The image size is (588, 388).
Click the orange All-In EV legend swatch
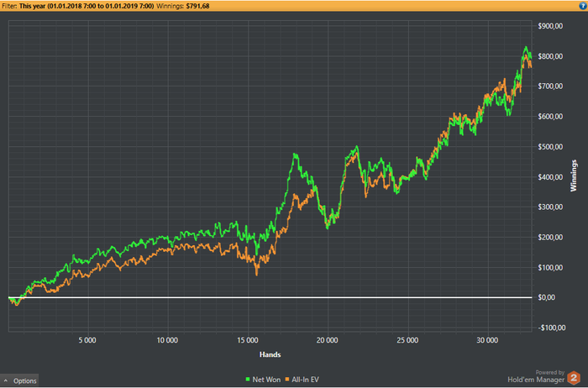tap(287, 380)
